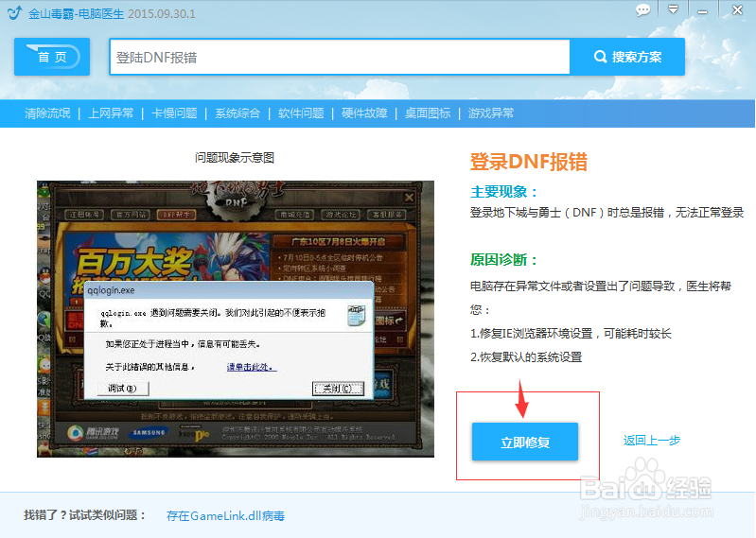Open the 卡慢问题 category
Image resolution: width=756 pixels, height=538 pixels.
point(174,113)
